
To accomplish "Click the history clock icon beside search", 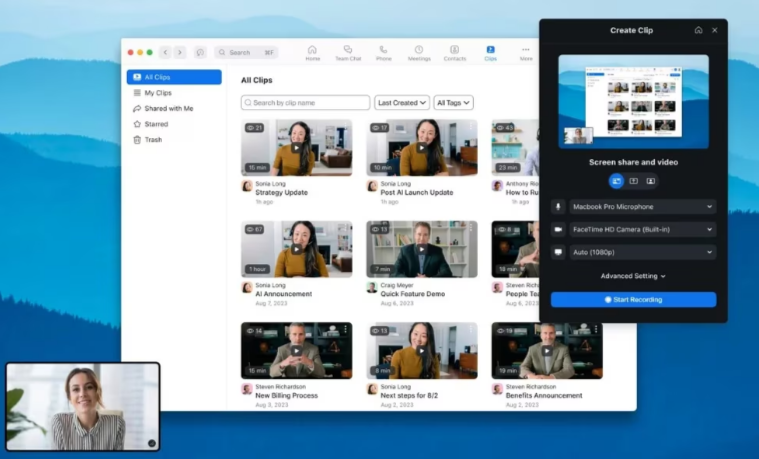I will (200, 52).
